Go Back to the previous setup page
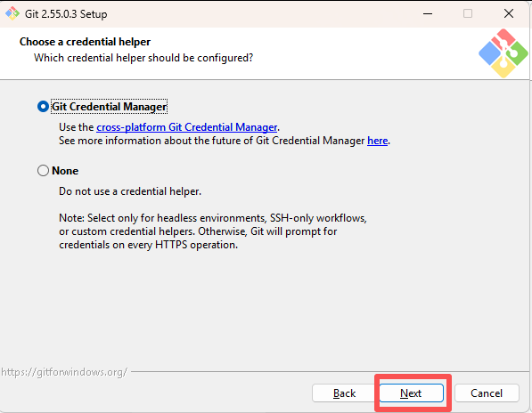The height and width of the screenshot is (413, 532). (344, 393)
